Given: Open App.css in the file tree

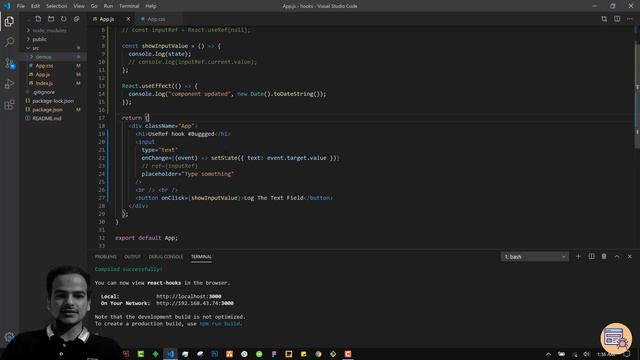Looking at the screenshot, I should coord(53,66).
